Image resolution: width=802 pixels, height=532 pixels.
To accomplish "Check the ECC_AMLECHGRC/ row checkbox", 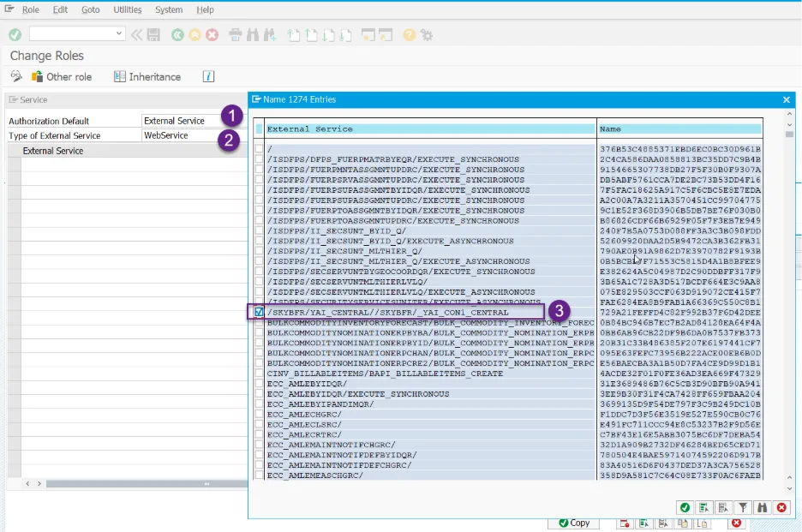I will [x=259, y=415].
